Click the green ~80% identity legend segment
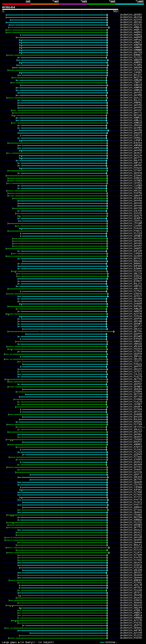This screenshot has height=644, width=146. point(101,4)
